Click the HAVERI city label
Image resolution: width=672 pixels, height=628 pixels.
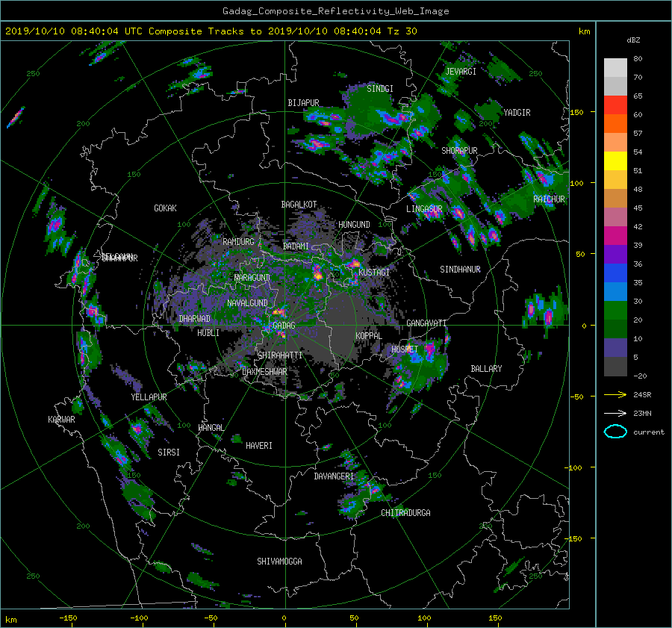click(259, 446)
